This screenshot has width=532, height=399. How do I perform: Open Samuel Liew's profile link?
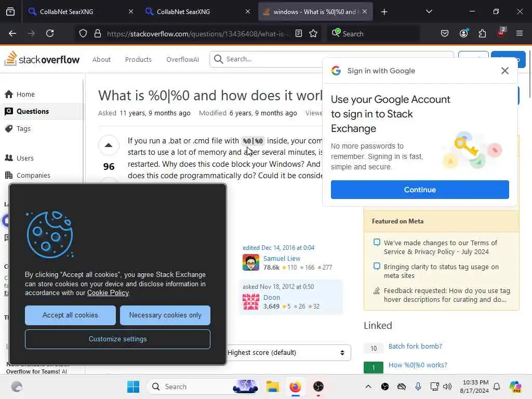[x=282, y=259]
